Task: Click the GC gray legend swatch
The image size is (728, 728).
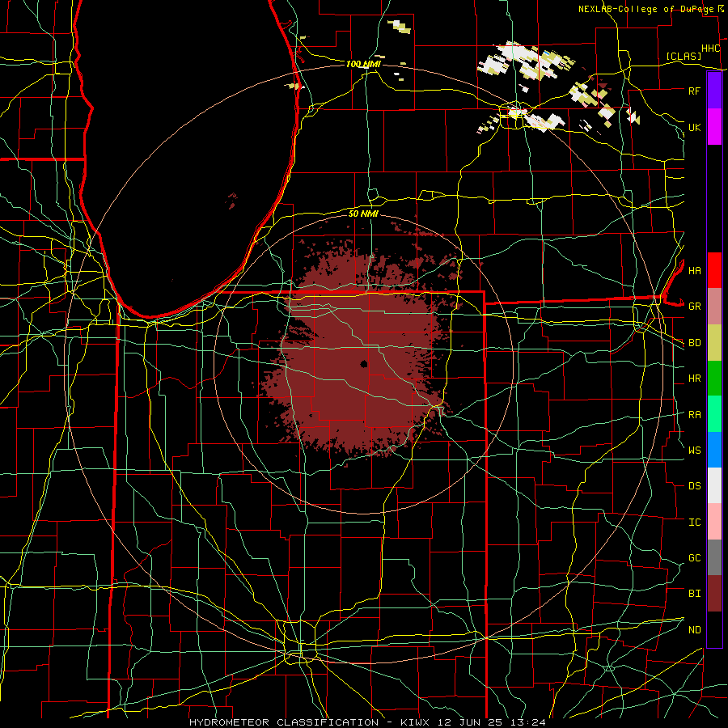Action: point(714,557)
